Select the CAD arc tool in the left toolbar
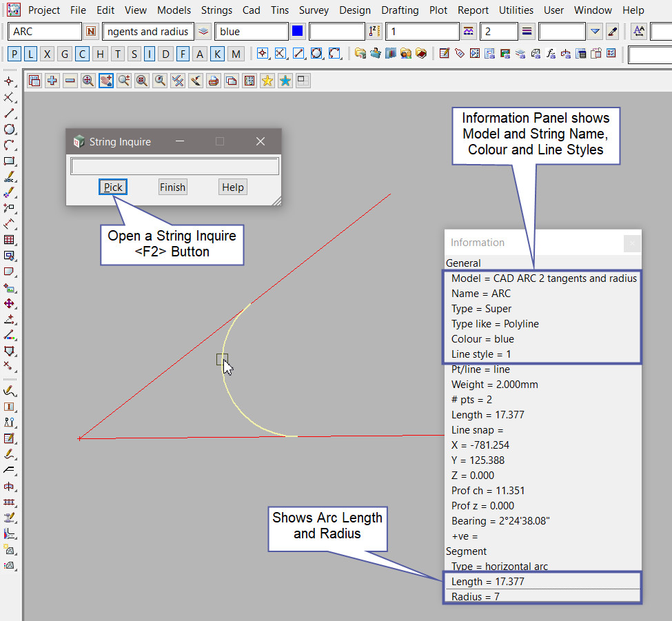The width and height of the screenshot is (672, 621). point(9,145)
